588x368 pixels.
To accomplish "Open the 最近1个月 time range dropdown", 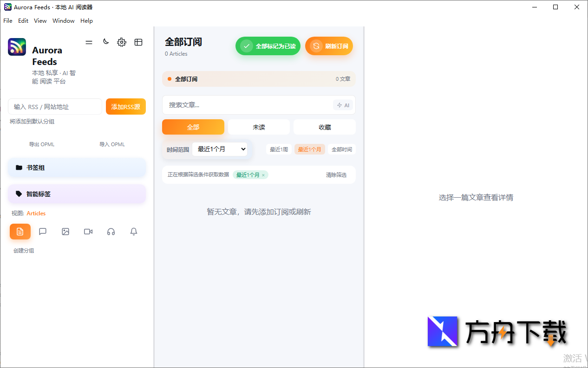I will (x=220, y=149).
